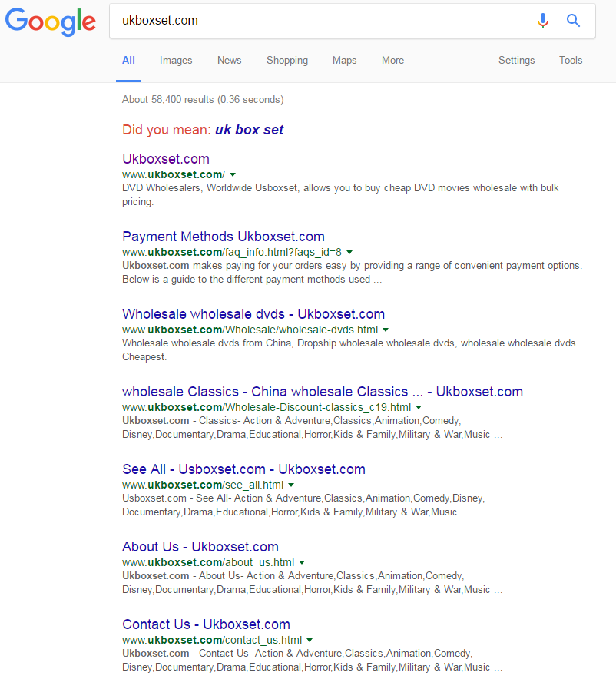Expand arrow next to www.ukboxset.com/ URL
This screenshot has width=616, height=679.
point(233,174)
